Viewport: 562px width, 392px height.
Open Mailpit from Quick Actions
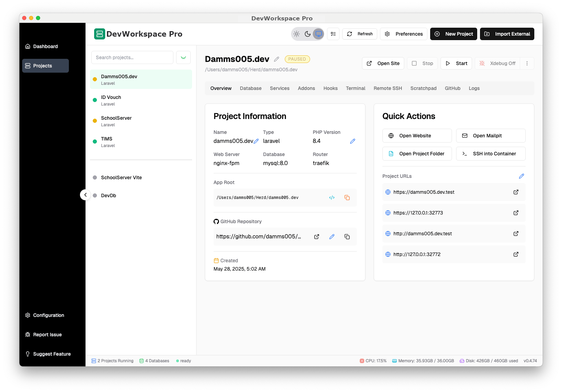(491, 136)
